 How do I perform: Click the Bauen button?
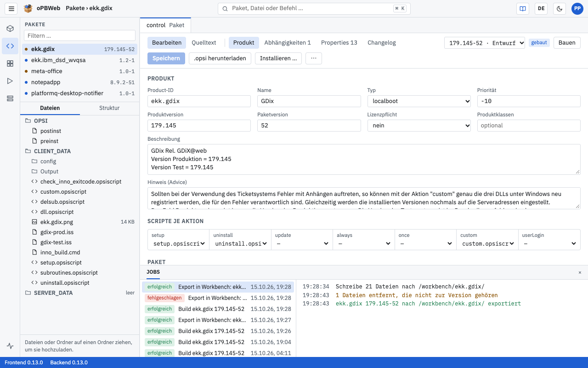point(567,43)
